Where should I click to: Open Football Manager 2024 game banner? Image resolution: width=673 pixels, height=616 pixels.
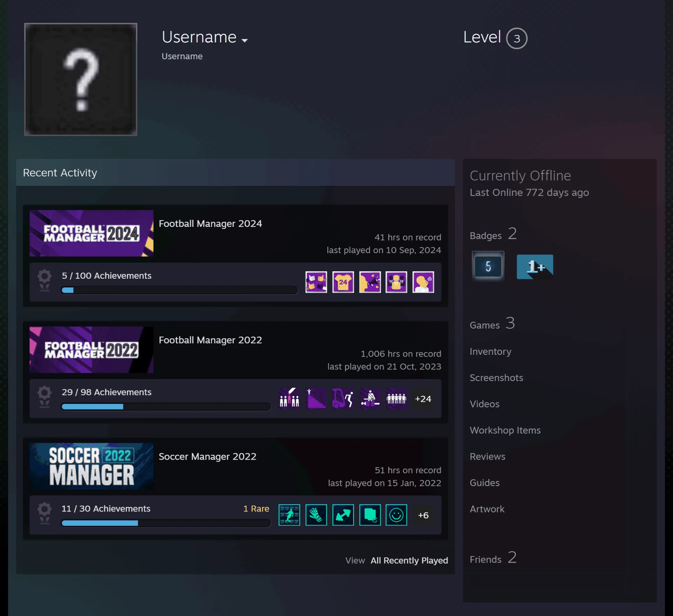[91, 233]
